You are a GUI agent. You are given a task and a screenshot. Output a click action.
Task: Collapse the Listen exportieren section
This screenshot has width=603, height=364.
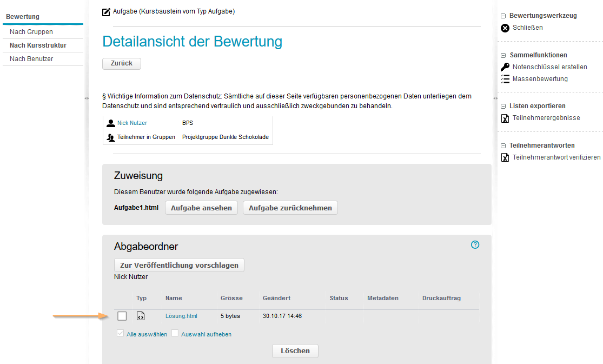(x=502, y=105)
